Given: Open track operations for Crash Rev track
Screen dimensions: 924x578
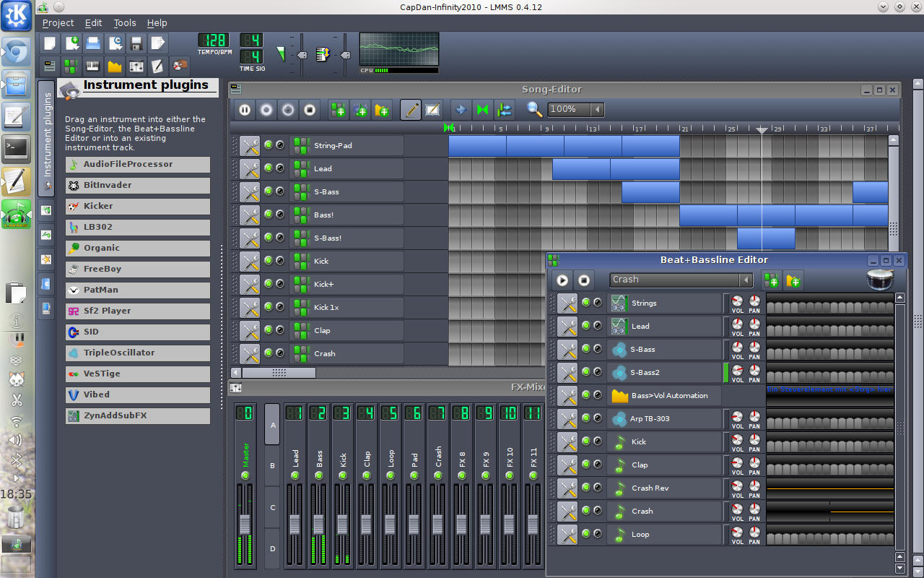Looking at the screenshot, I should point(567,488).
